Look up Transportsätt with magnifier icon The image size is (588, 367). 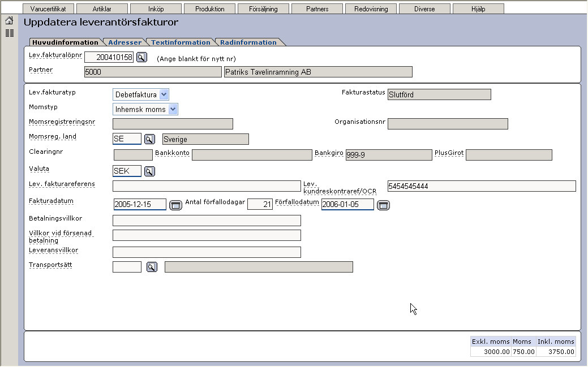(152, 267)
